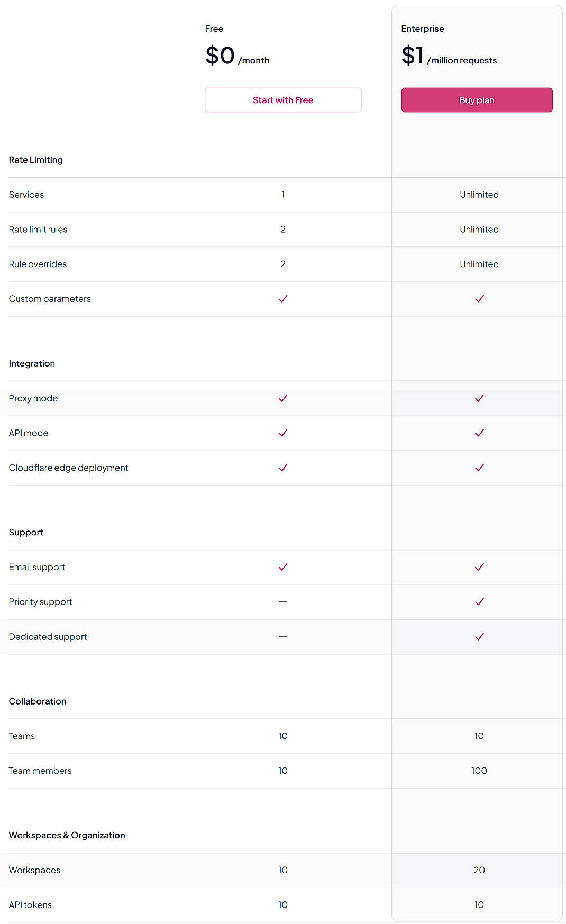Image resolution: width=566 pixels, height=924 pixels.
Task: Click the Team members value of 100
Action: (479, 771)
